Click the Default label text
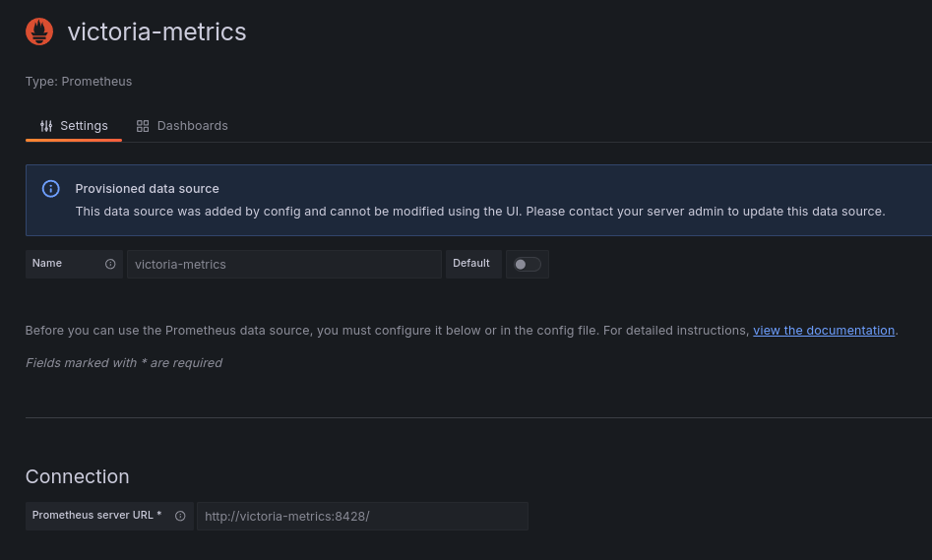Viewport: 932px width, 560px height. click(x=471, y=264)
